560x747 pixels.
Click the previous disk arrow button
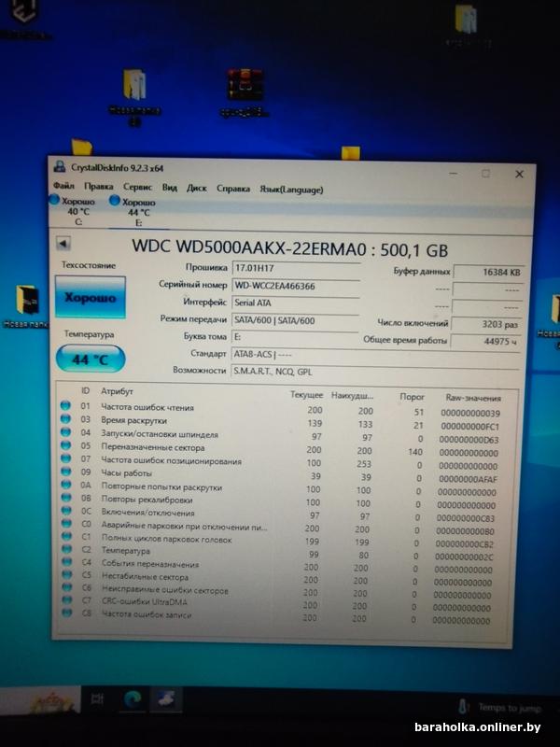(63, 244)
